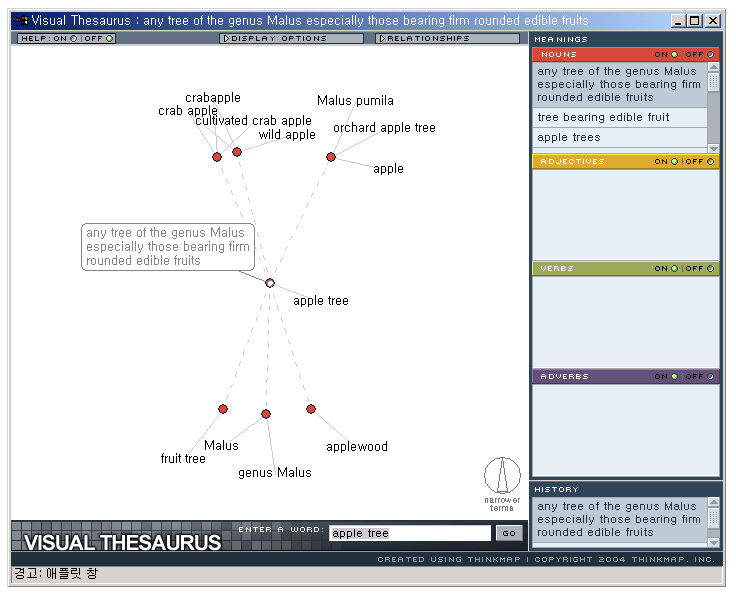Enable Nouns with the ON radio button
Image resolution: width=736 pixels, height=599 pixels.
click(675, 54)
